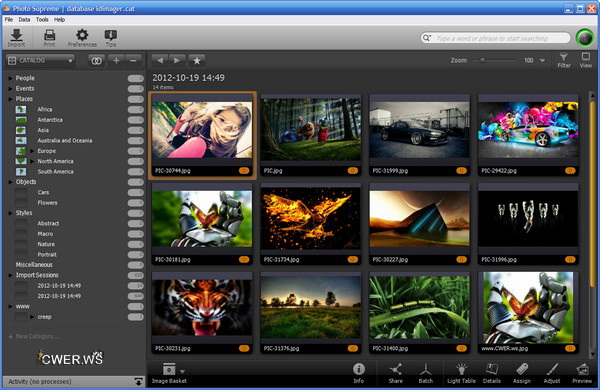
Task: Expand the People tree arrow
Action: pyautogui.click(x=11, y=78)
